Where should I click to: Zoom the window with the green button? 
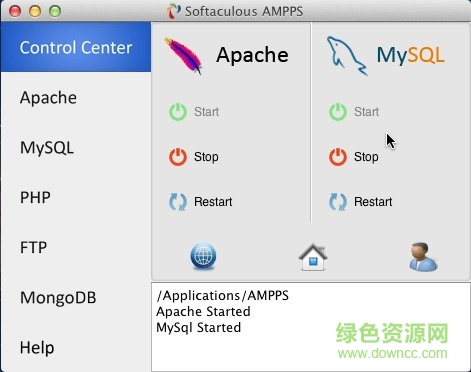[x=55, y=11]
